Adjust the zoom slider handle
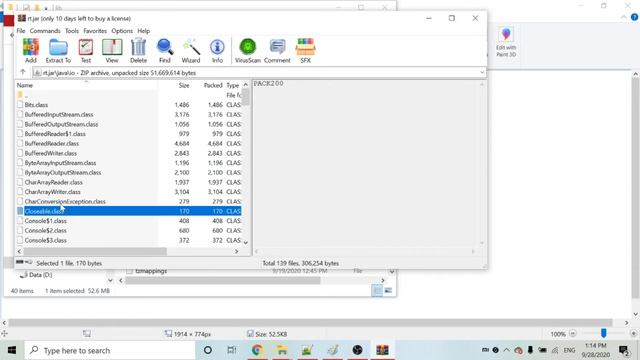Screen dimensions: 640x360 [x=603, y=333]
